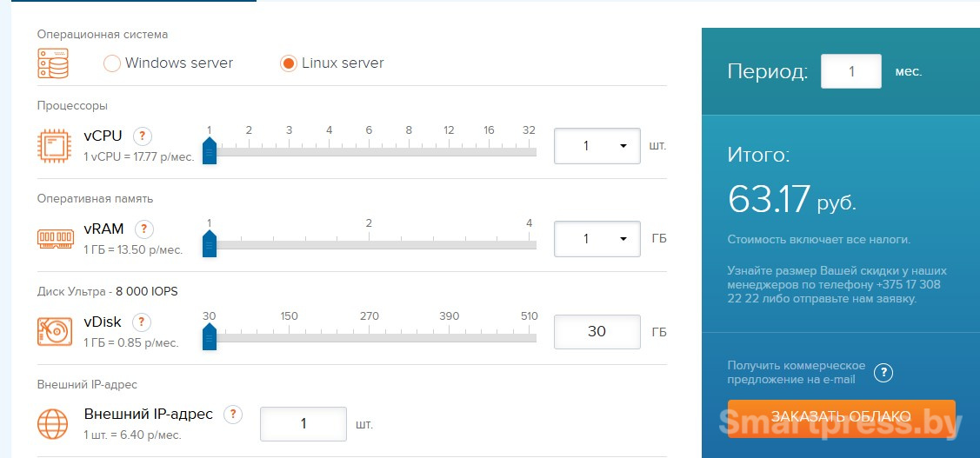Viewport: 980px width, 458px height.
Task: Open the vRAM help question mark
Action: [x=144, y=229]
